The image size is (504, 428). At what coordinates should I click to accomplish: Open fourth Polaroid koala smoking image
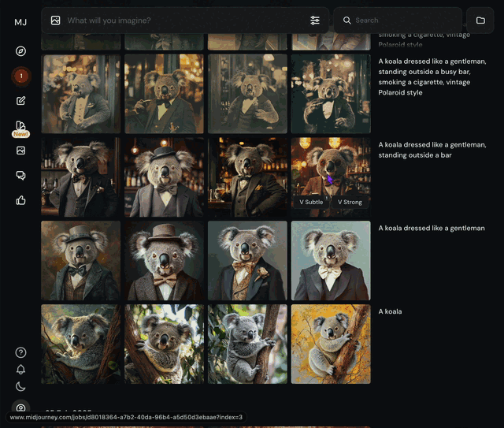coord(331,94)
